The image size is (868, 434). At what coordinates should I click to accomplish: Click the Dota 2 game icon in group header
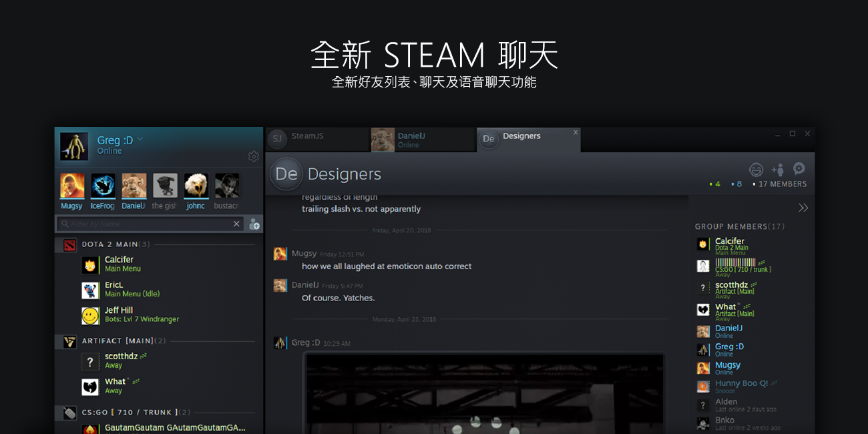70,245
